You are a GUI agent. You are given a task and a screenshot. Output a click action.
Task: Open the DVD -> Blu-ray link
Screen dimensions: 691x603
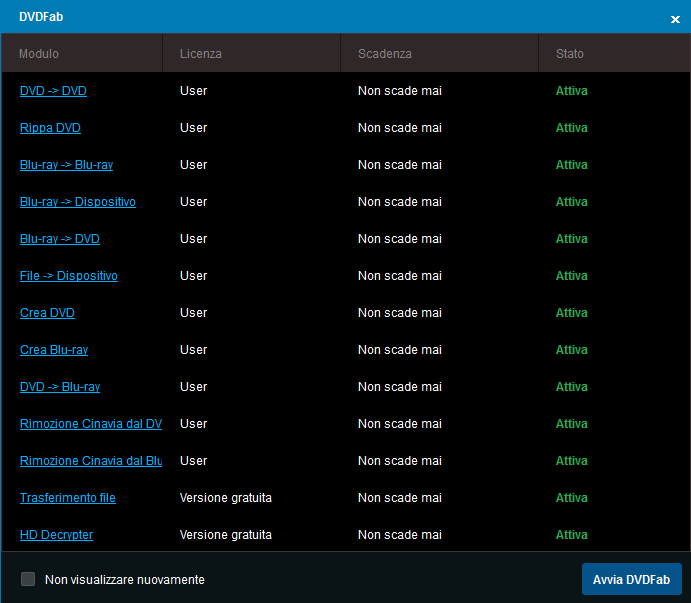60,387
